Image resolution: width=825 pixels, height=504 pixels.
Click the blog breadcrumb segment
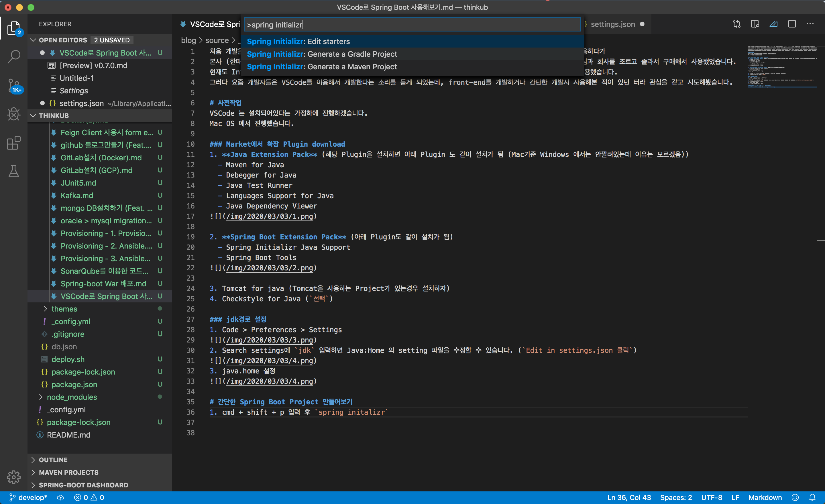coord(188,40)
